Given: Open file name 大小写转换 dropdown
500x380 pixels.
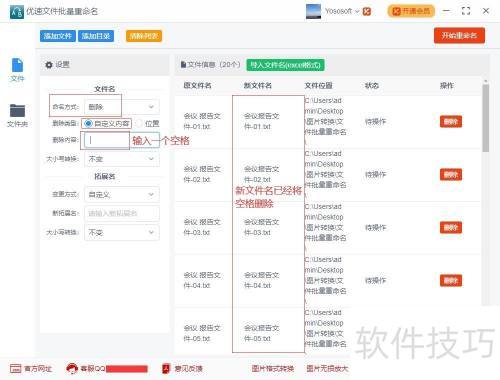Looking at the screenshot, I should pyautogui.click(x=122, y=159).
